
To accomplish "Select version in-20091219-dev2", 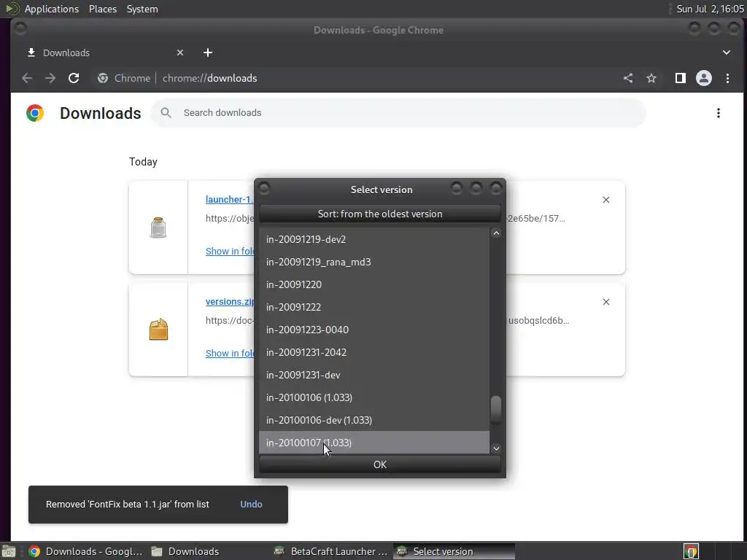I will [374, 239].
